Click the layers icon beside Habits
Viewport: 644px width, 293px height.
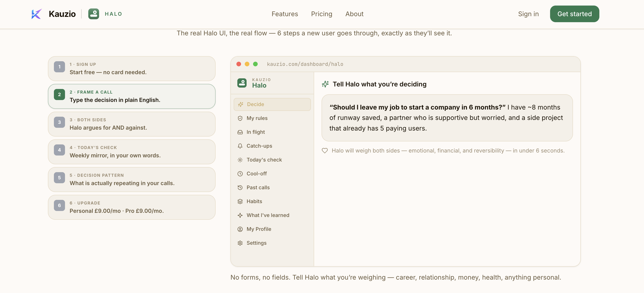pos(240,201)
